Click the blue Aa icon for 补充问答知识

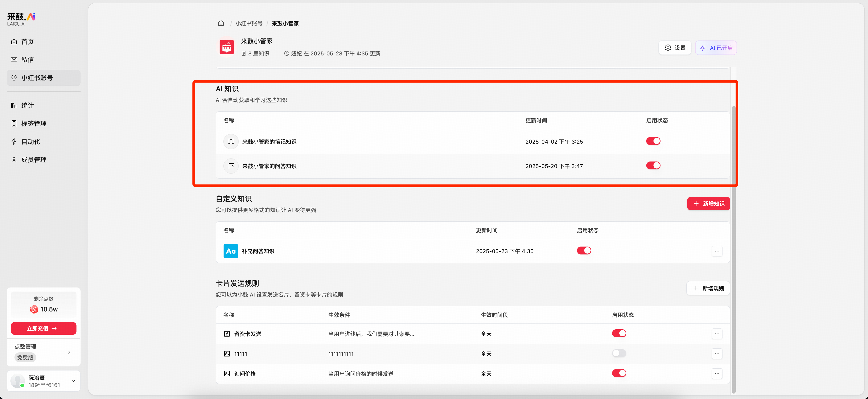231,251
